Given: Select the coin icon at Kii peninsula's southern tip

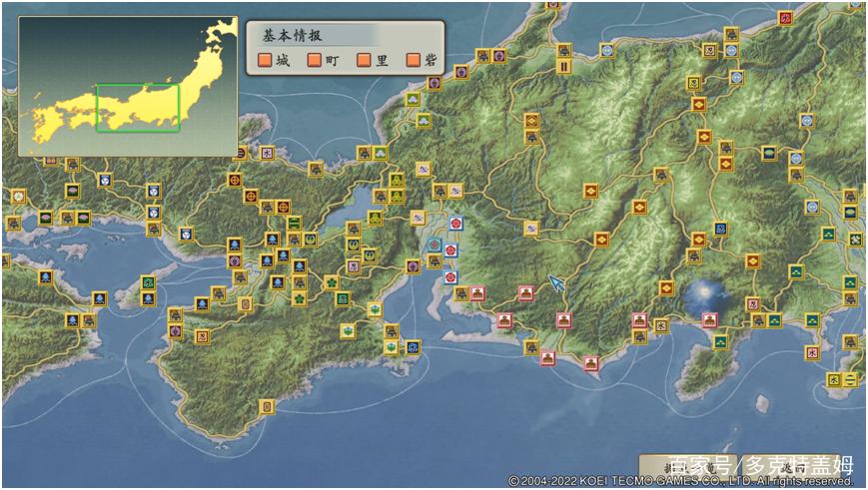Looking at the screenshot, I should coord(267,406).
